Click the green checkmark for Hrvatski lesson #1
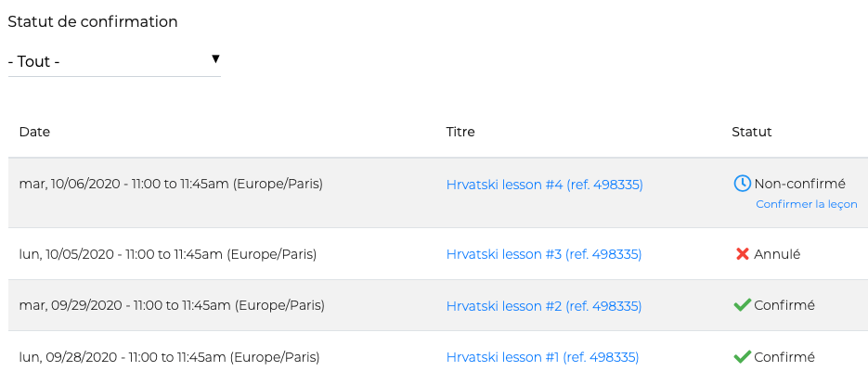This screenshot has width=868, height=384. (x=742, y=357)
